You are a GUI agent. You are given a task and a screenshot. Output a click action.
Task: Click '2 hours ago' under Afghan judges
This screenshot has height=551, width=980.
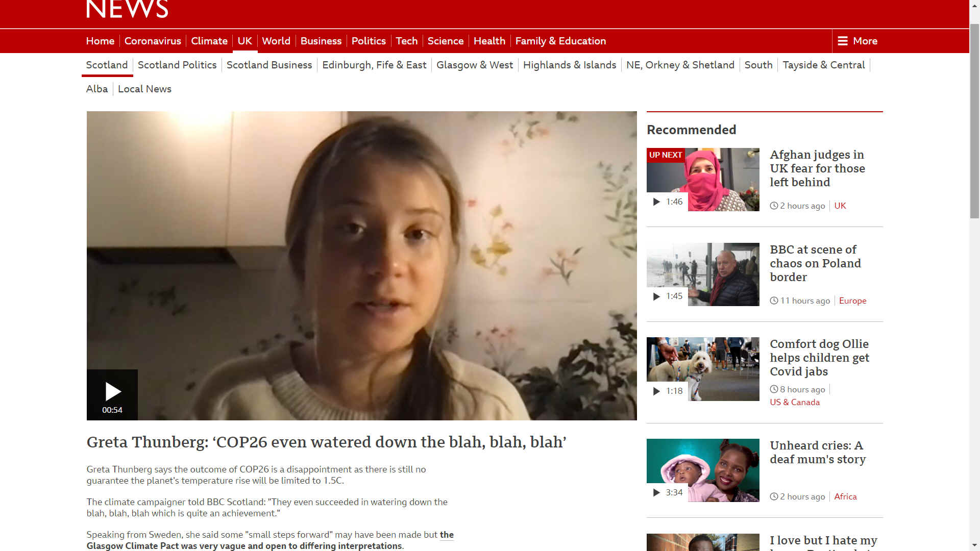point(798,206)
